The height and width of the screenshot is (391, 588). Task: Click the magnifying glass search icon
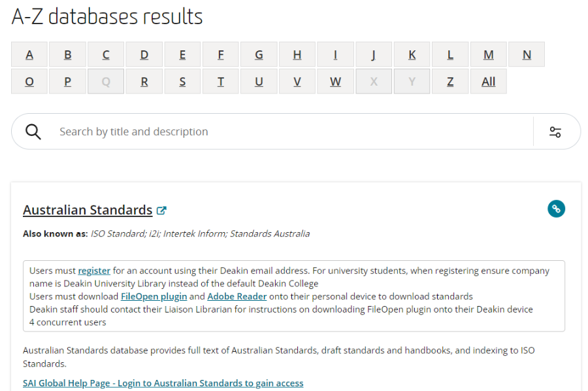pos(33,131)
